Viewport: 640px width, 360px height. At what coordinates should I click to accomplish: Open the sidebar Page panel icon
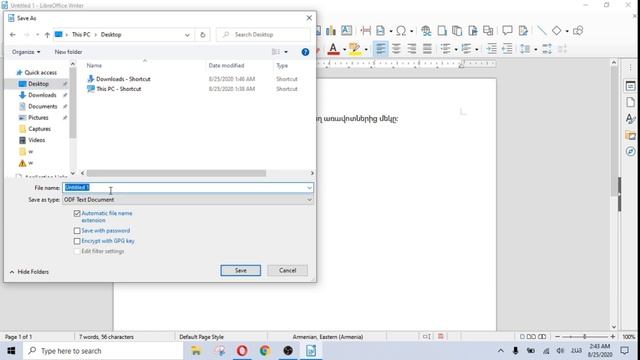[630, 102]
